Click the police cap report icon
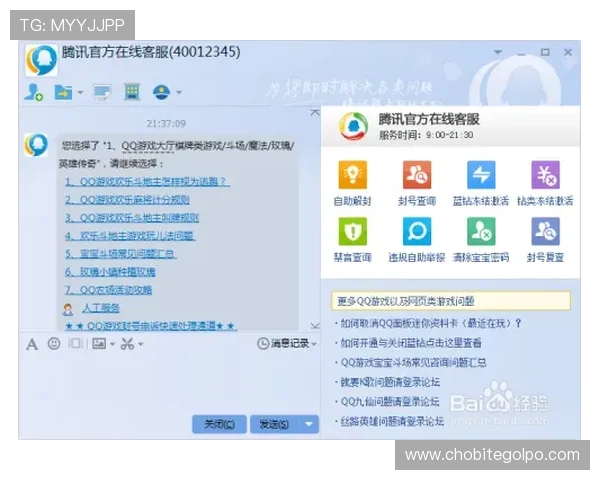This screenshot has height=480, width=600. (161, 92)
